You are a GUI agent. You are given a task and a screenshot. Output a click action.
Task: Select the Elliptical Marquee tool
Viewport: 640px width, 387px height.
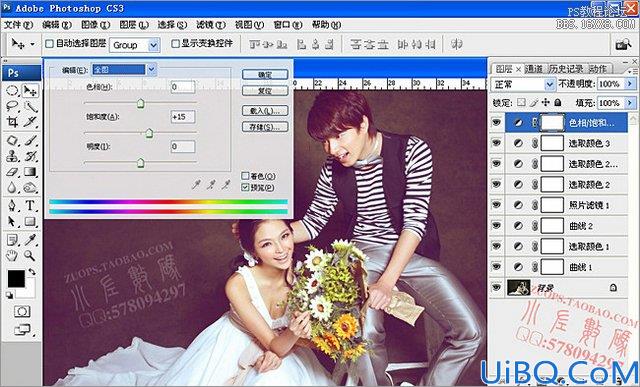(12, 90)
